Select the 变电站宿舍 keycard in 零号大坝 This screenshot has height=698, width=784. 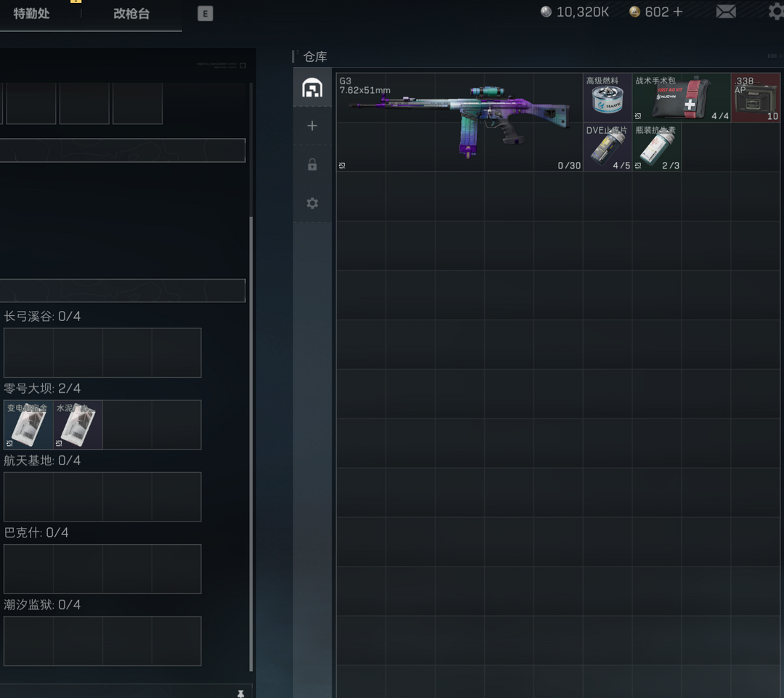[28, 425]
